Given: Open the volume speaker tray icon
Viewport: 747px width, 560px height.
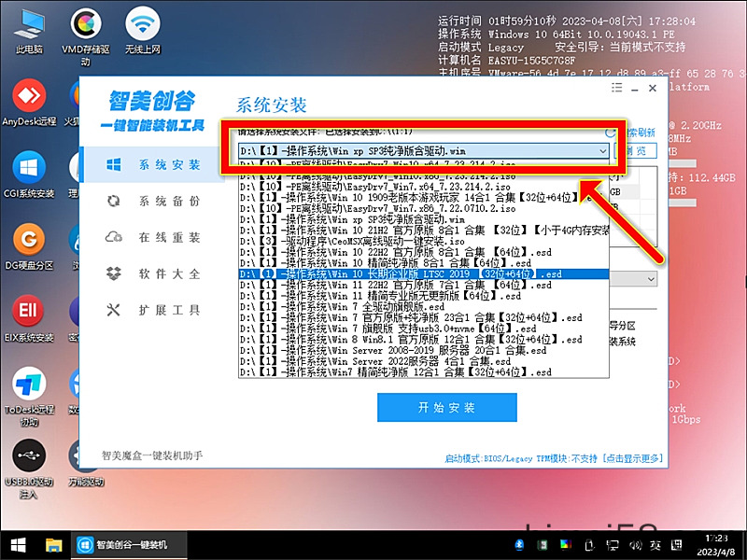Looking at the screenshot, I should [x=635, y=545].
